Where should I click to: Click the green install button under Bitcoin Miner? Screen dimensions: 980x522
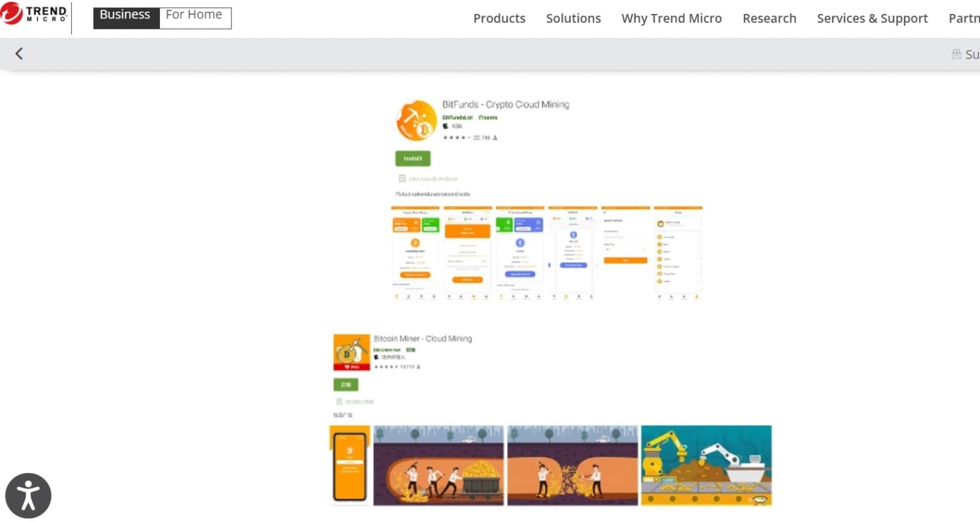point(345,385)
